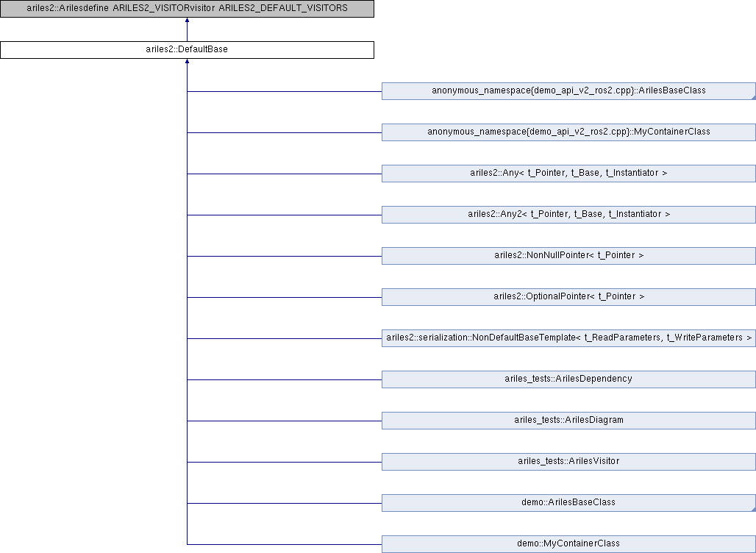This screenshot has width=756, height=553.
Task: Open ariles2::NonNullPointer< t_Pointer > class
Action: click(x=568, y=255)
